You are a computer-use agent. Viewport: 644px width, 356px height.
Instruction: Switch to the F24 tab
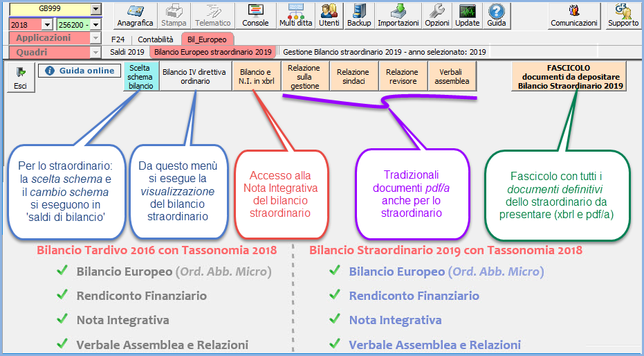pos(118,39)
